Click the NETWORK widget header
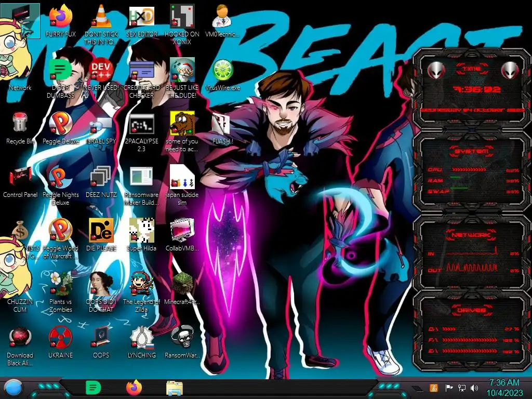 (x=472, y=234)
